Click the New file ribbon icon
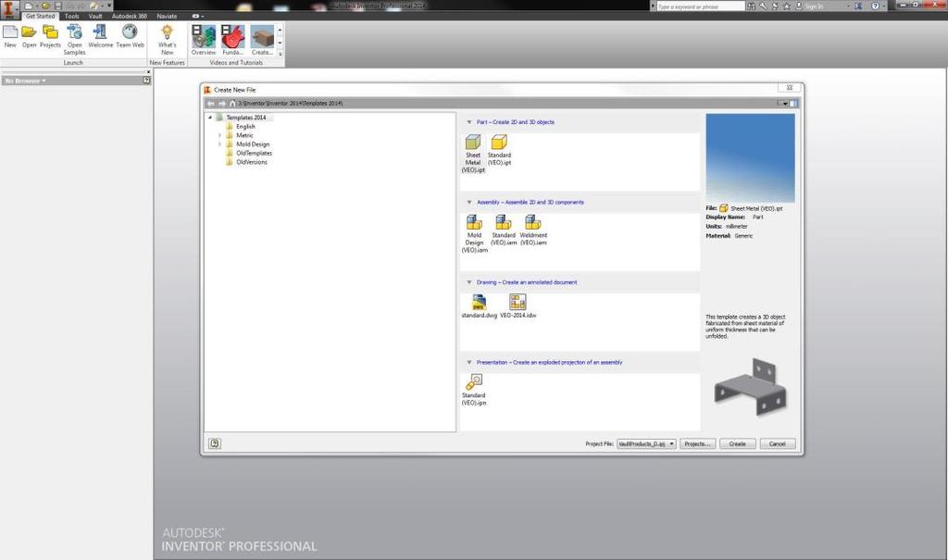Image resolution: width=948 pixels, height=560 pixels. coord(10,36)
